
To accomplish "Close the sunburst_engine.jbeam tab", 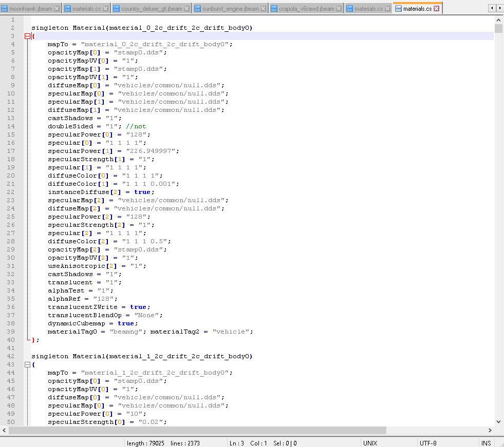I will click(x=264, y=9).
